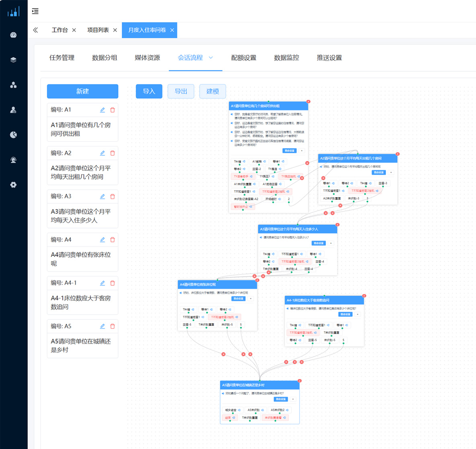This screenshot has height=449, width=476.
Task: Edit question A4-1 with the pencil icon
Action: pyautogui.click(x=103, y=283)
